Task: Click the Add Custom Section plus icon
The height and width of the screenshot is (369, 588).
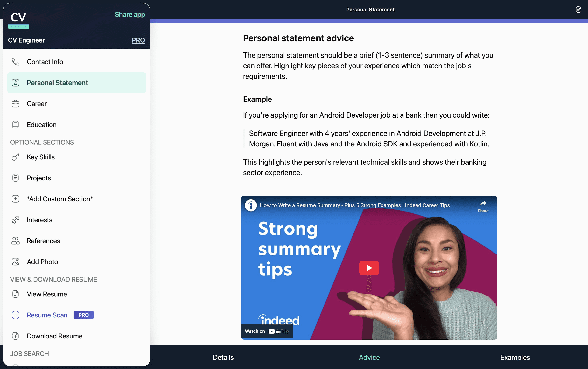Action: (x=15, y=199)
